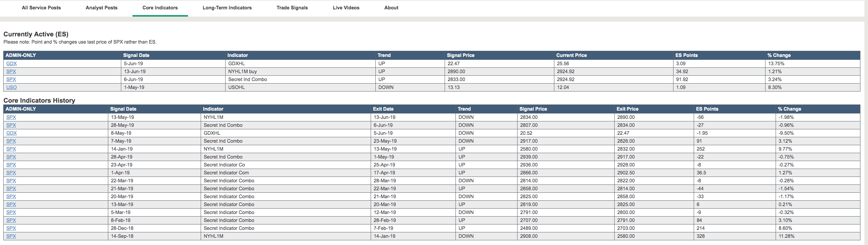
Task: Open SPX link for history signal dated 14-Jan-19
Action: coord(11,149)
